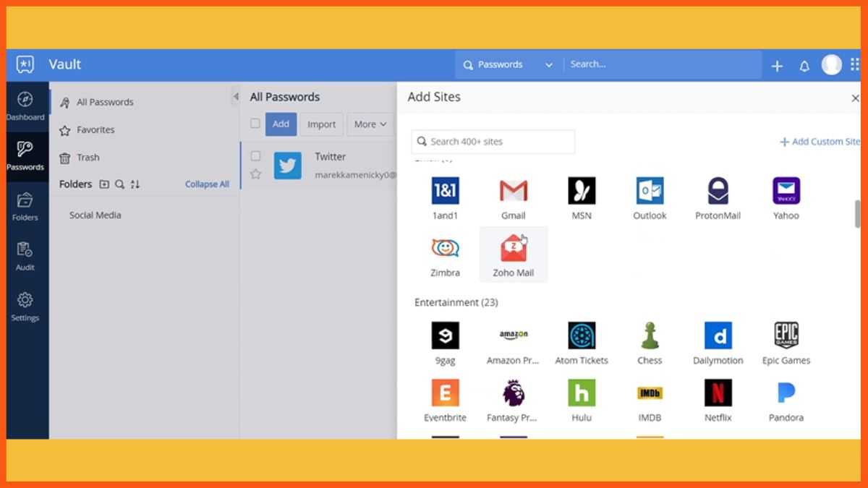The width and height of the screenshot is (868, 488).
Task: Click the Add Custom Site link
Action: click(820, 142)
